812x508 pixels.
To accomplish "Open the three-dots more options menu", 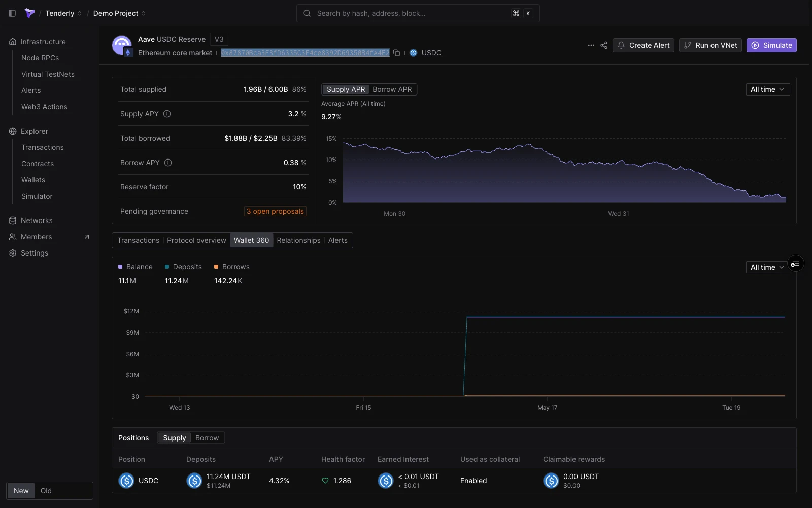I will (x=591, y=45).
